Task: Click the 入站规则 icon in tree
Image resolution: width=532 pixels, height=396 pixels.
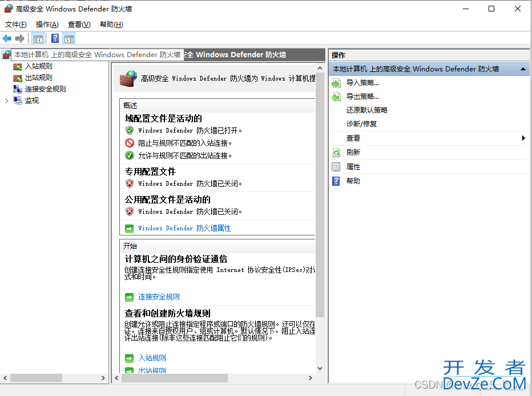Action: [18, 66]
